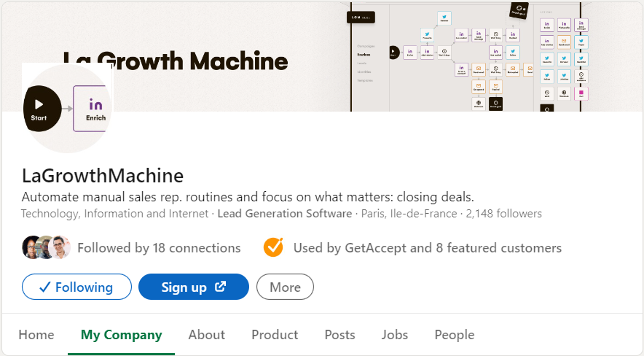The image size is (644, 356).
Task: Open the Lead Generation Software category link
Action: coord(284,214)
